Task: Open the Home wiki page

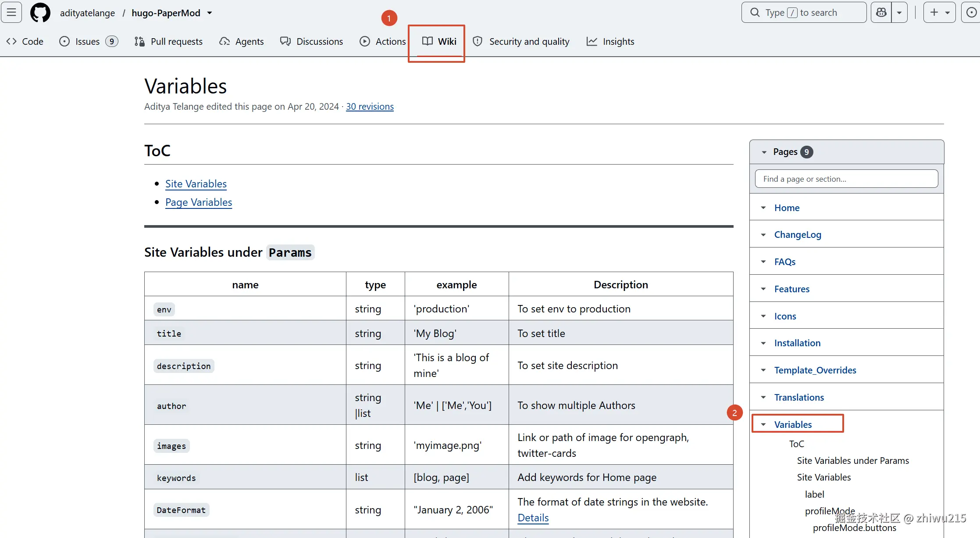Action: (787, 208)
